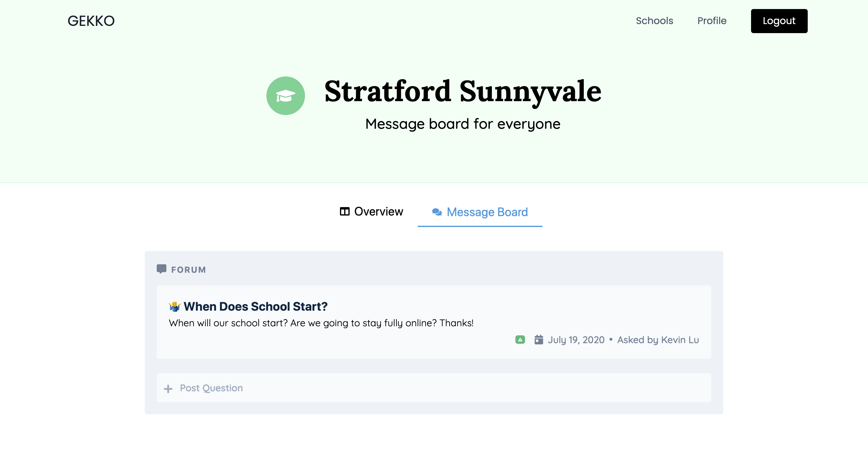Click the green upvote arrow icon
The image size is (868, 472).
(x=520, y=340)
